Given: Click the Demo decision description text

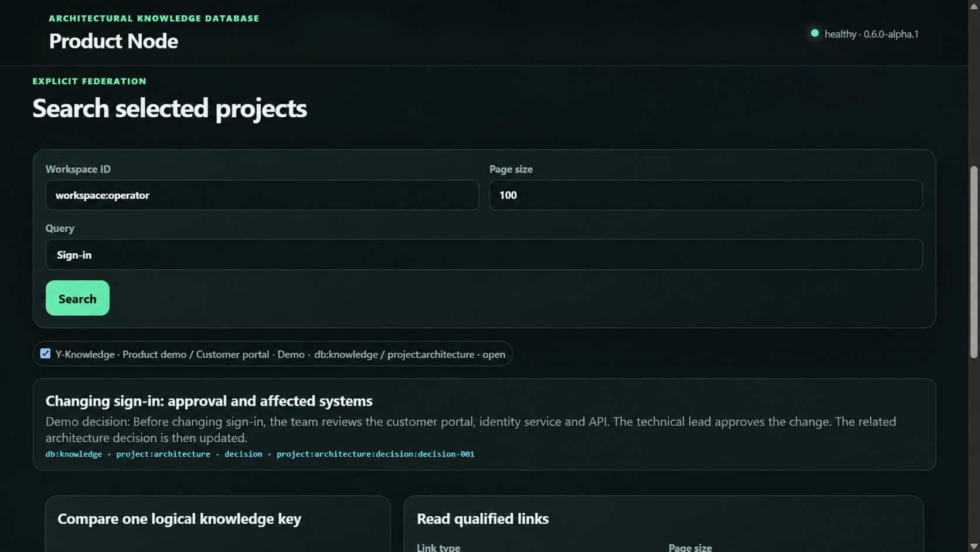Looking at the screenshot, I should [x=471, y=429].
